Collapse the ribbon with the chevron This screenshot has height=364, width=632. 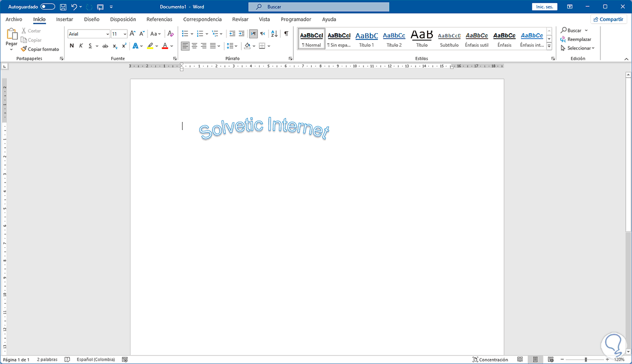625,58
